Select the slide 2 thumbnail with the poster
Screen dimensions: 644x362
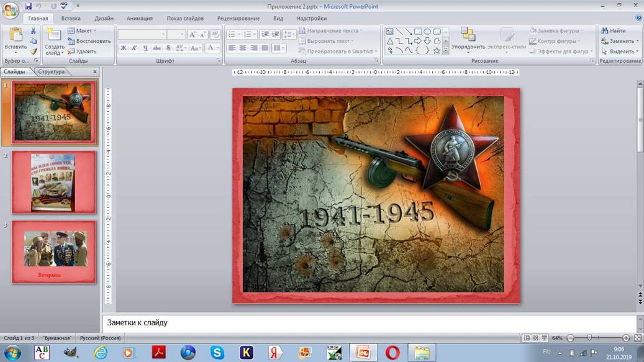point(54,183)
